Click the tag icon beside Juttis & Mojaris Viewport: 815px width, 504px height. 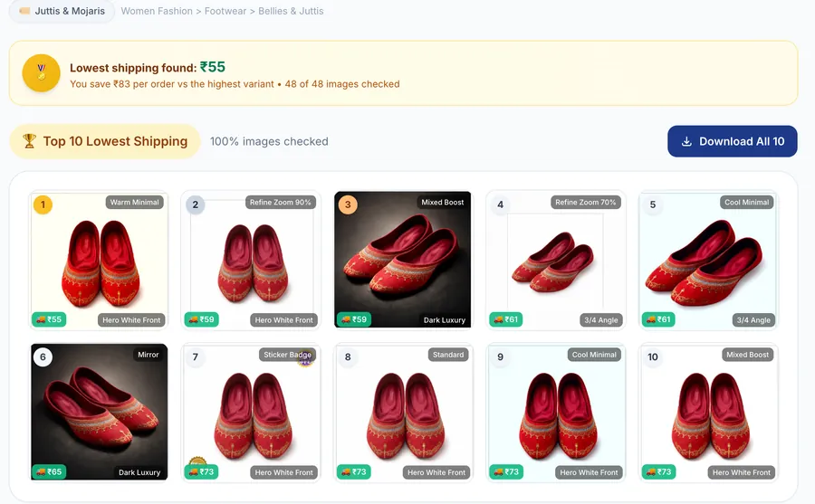coord(24,10)
